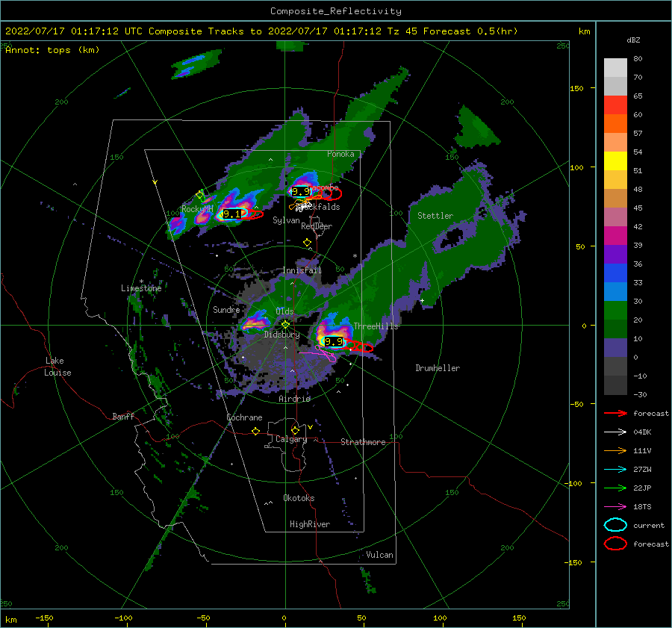Image resolution: width=672 pixels, height=628 pixels.
Task: Select the purple 36–39 dBZ swatch
Action: 615,255
